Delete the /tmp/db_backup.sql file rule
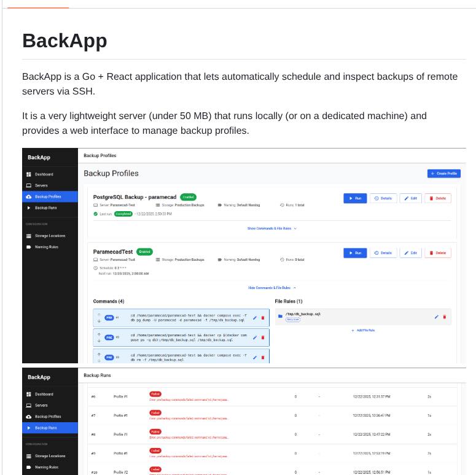 [x=445, y=317]
